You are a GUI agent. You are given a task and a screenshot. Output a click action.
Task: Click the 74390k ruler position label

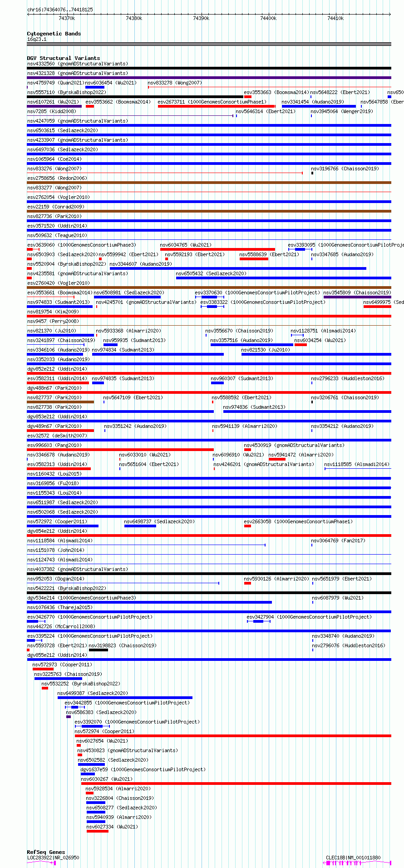pos(201,18)
